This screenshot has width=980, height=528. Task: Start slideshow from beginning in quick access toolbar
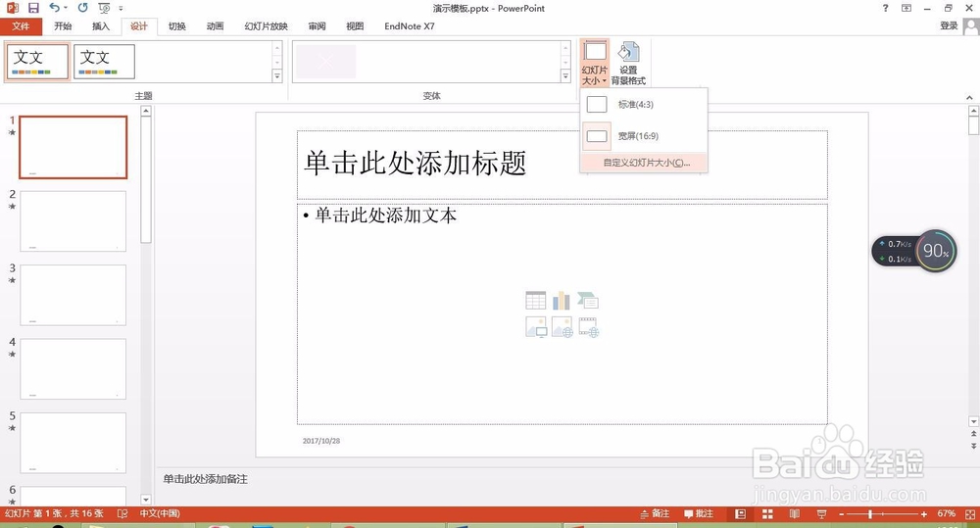pyautogui.click(x=105, y=8)
